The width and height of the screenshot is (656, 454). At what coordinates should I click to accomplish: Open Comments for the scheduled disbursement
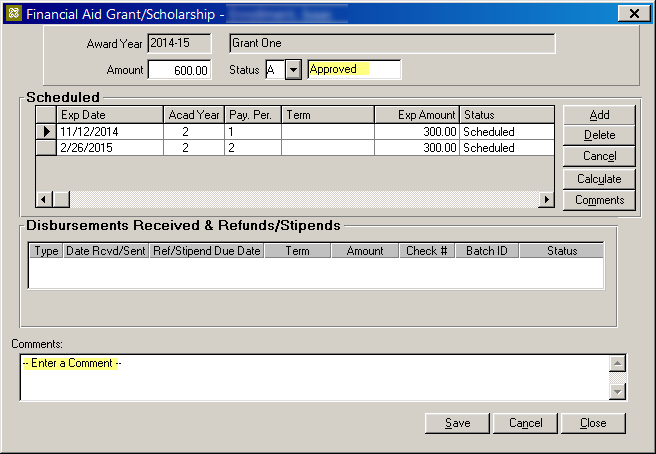598,200
